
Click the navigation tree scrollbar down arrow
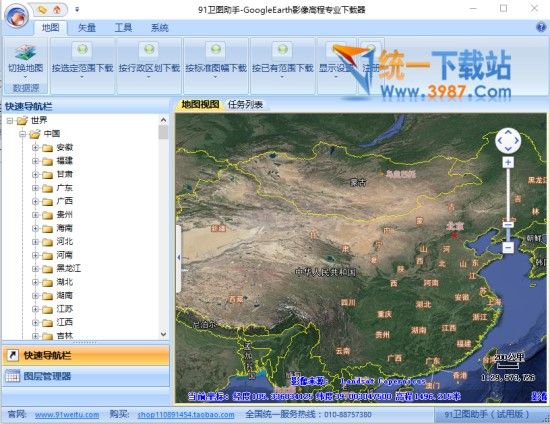tap(163, 334)
